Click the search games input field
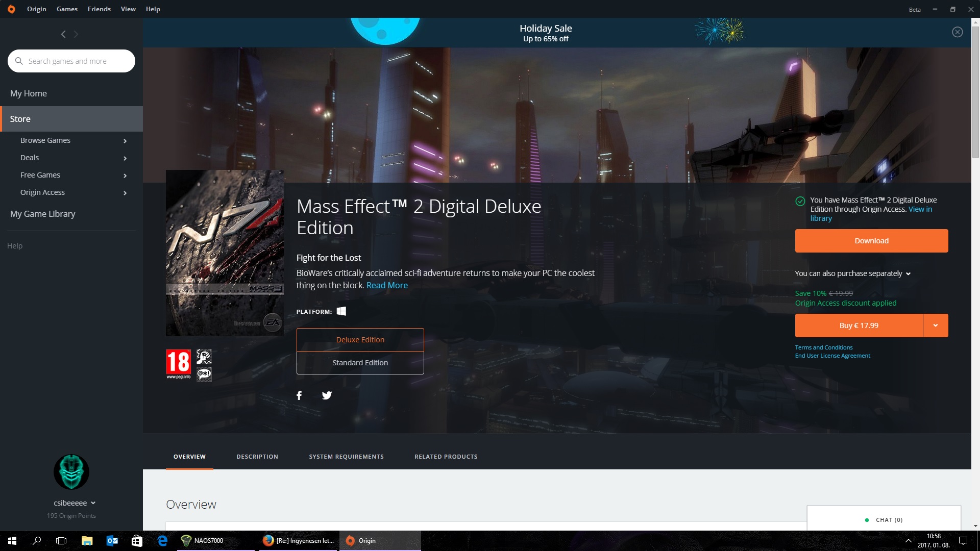Image resolution: width=980 pixels, height=551 pixels. pos(77,61)
